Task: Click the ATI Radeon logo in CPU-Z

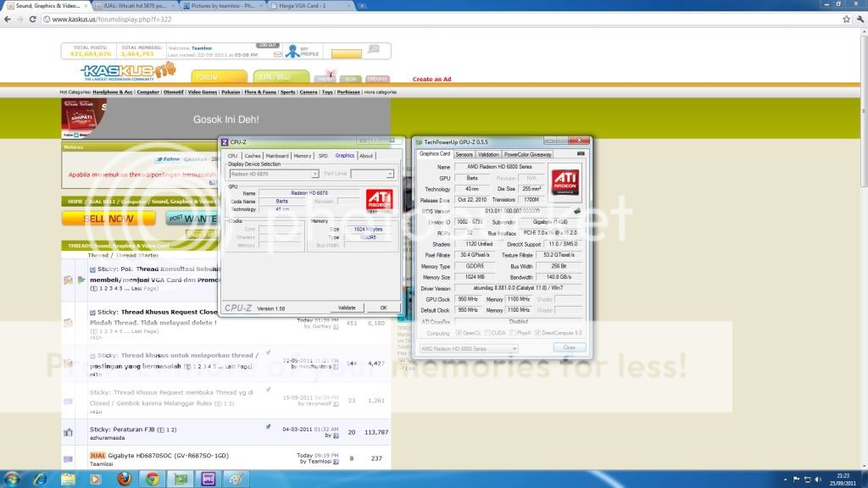Action: pos(379,200)
